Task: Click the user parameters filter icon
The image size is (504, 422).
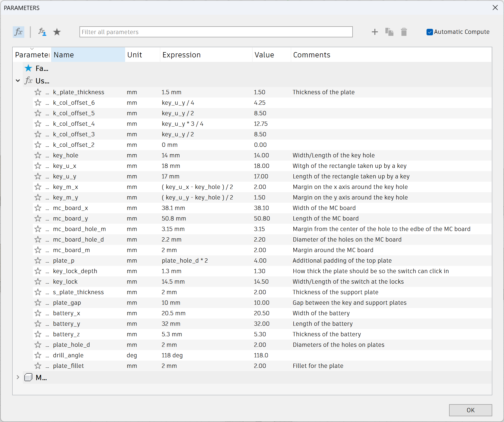Action: [42, 32]
